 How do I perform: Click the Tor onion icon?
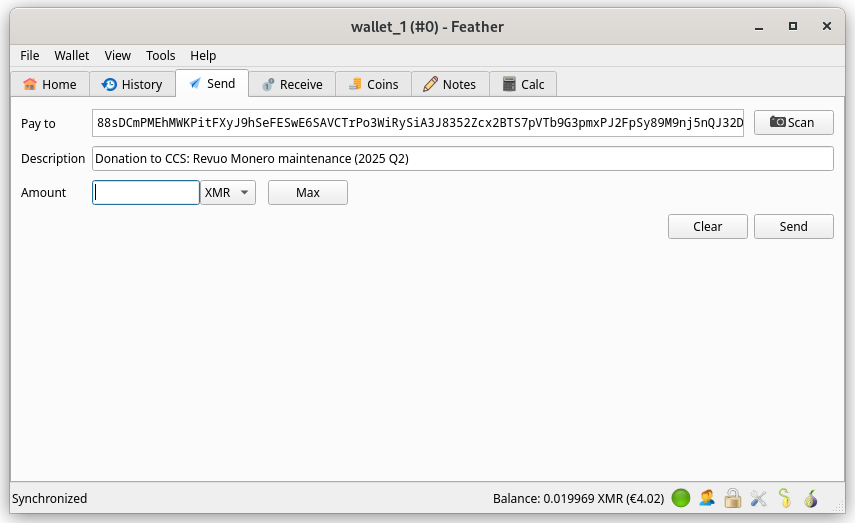[x=810, y=498]
